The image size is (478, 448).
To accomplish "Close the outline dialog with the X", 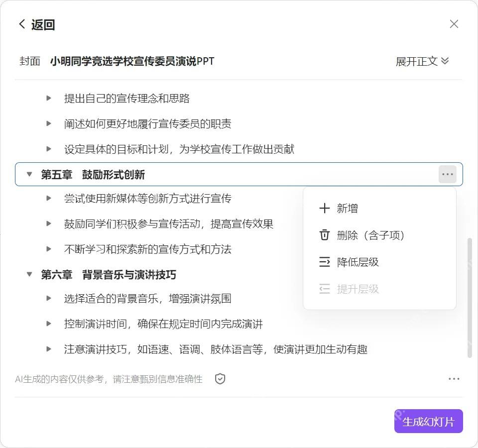I will (x=454, y=24).
